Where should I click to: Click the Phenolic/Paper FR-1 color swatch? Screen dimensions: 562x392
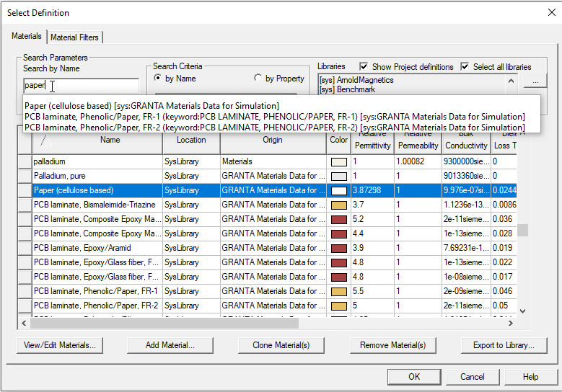(x=338, y=291)
